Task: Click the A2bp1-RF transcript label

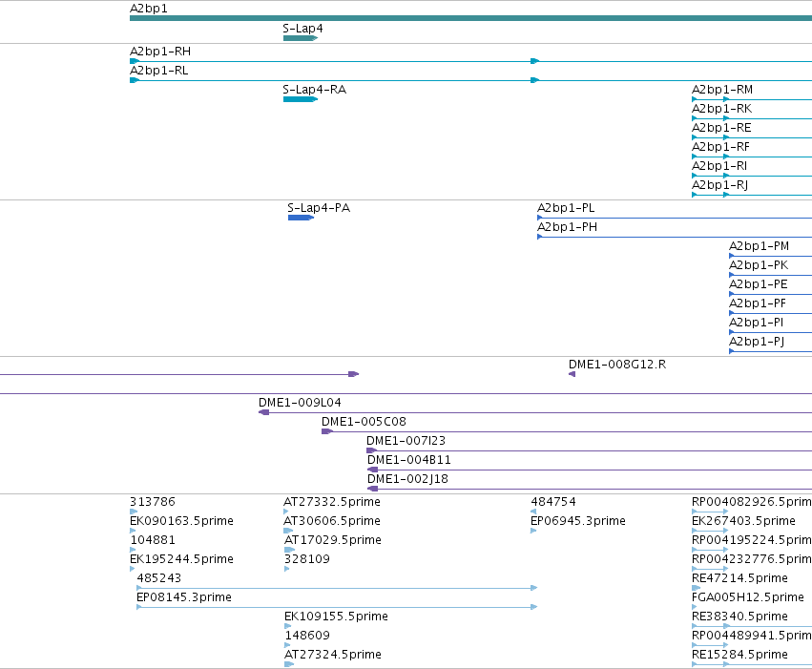Action: point(720,147)
